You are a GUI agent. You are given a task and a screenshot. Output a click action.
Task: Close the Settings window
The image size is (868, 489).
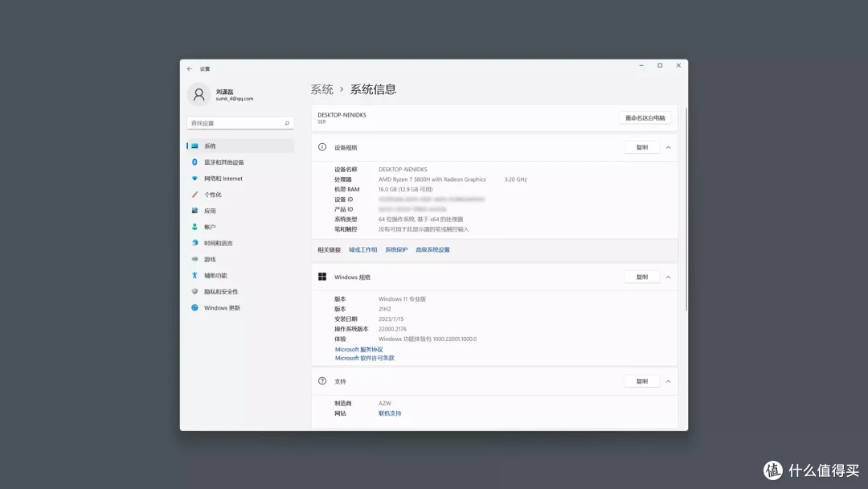[678, 65]
